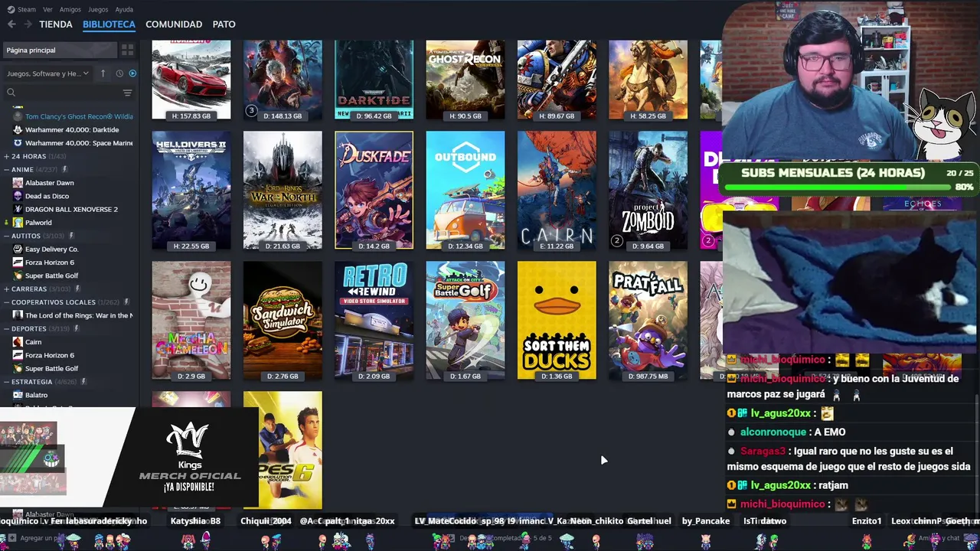Click the Easy Delivery Co. sidebar icon
The image size is (980, 551).
pyautogui.click(x=18, y=249)
